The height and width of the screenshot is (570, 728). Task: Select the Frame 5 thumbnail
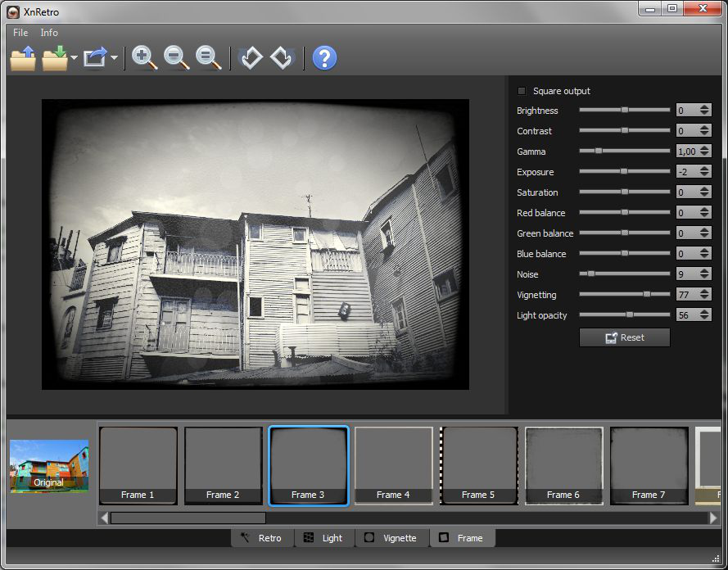479,465
